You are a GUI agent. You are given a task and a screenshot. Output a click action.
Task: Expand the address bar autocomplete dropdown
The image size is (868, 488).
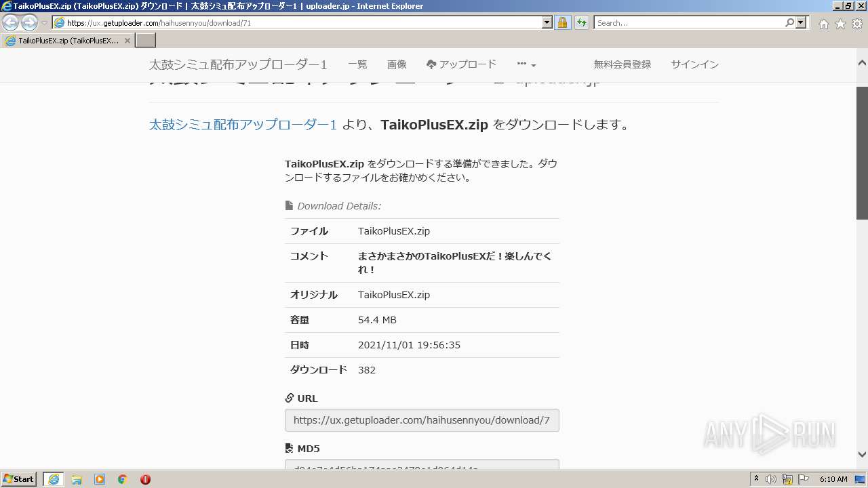click(547, 22)
